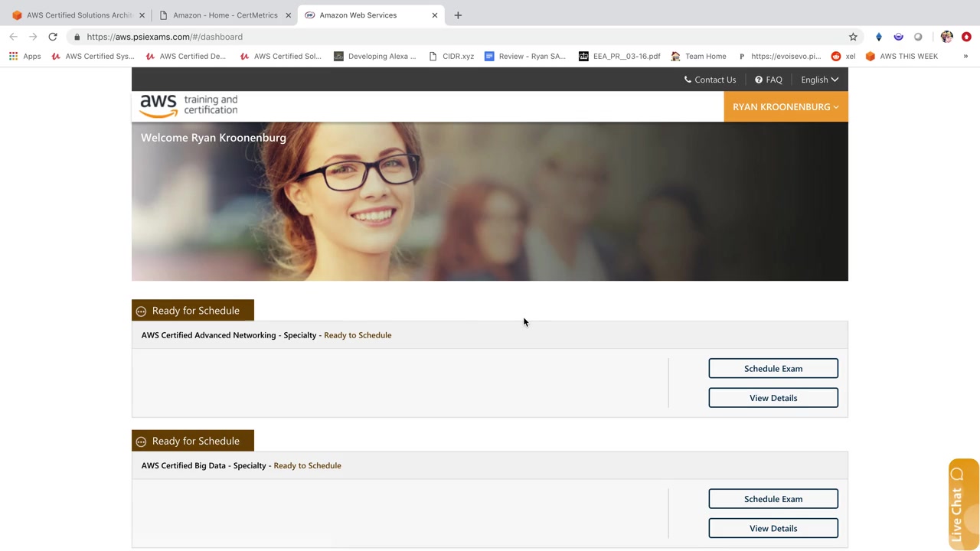Image resolution: width=980 pixels, height=551 pixels.
Task: Open the Apps grid in bookmarks bar
Action: click(x=24, y=56)
